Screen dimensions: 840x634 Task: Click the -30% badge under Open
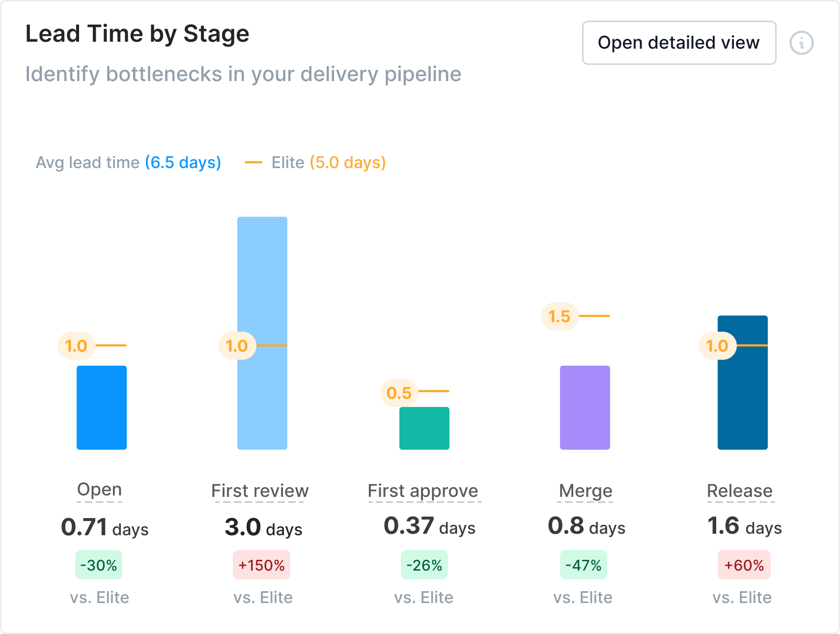coord(99,565)
